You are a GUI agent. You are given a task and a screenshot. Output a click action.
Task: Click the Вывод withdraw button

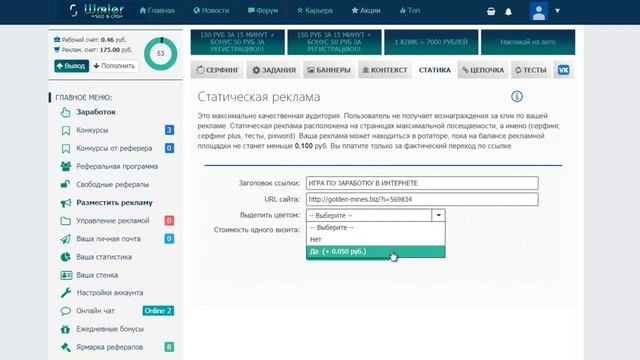click(71, 66)
